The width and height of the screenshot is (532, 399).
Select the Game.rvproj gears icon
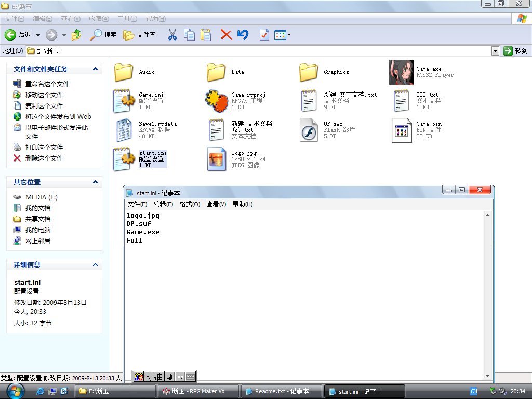click(x=217, y=101)
